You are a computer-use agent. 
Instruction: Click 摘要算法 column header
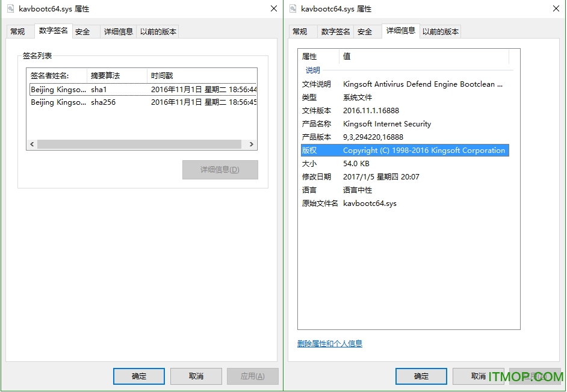coord(117,76)
